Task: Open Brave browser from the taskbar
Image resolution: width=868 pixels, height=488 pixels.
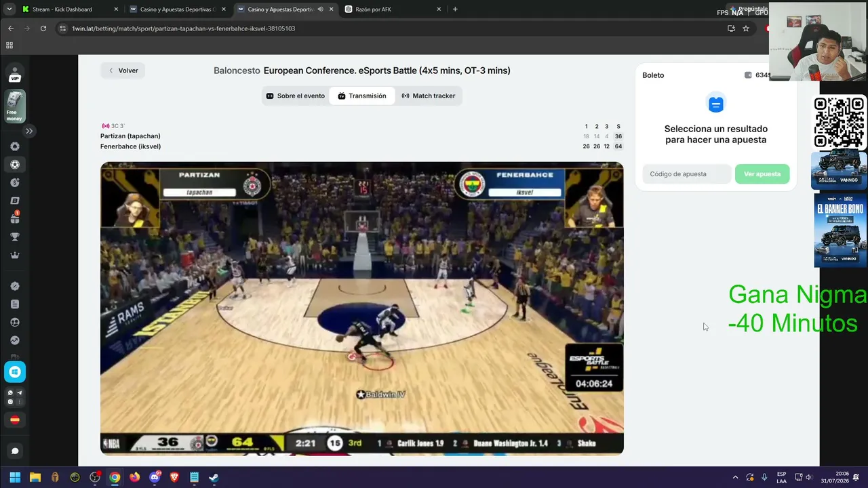Action: tap(174, 477)
